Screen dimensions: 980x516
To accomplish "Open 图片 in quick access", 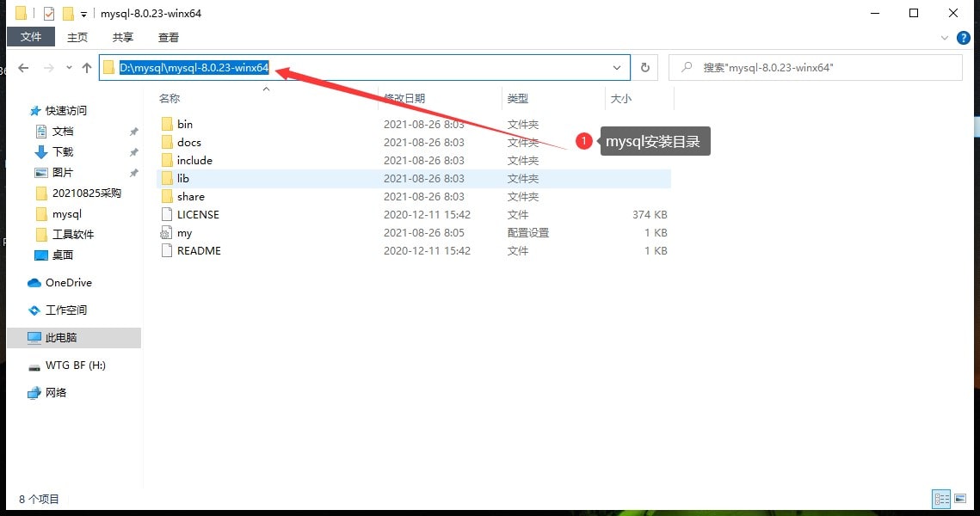I will click(63, 172).
